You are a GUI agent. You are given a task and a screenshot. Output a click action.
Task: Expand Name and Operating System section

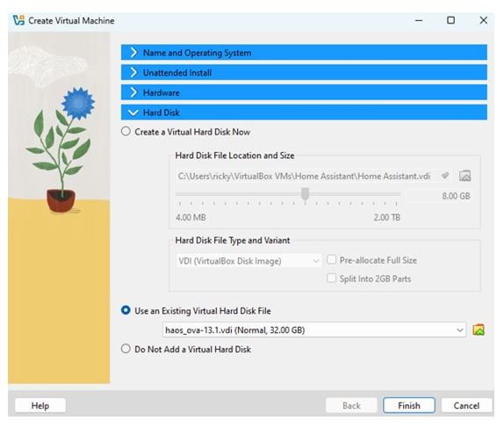coord(304,53)
